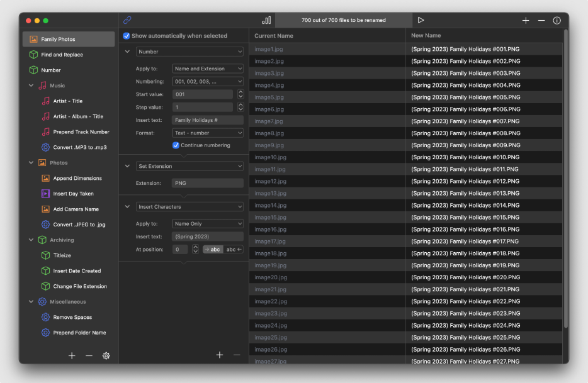The width and height of the screenshot is (588, 383).
Task: Toggle Show automatically when selected checkbox
Action: tap(127, 36)
